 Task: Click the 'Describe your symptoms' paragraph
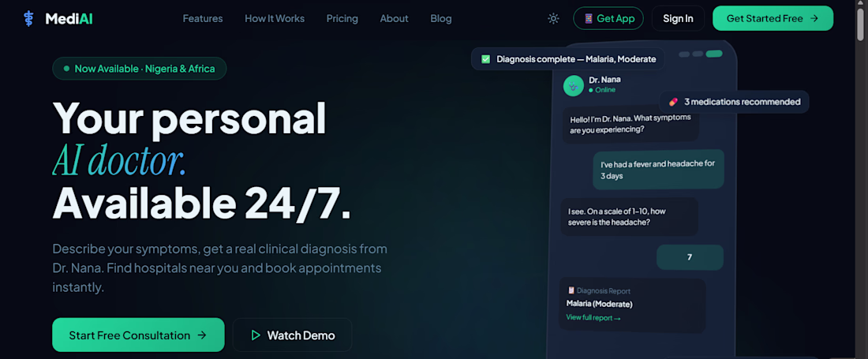[220, 268]
